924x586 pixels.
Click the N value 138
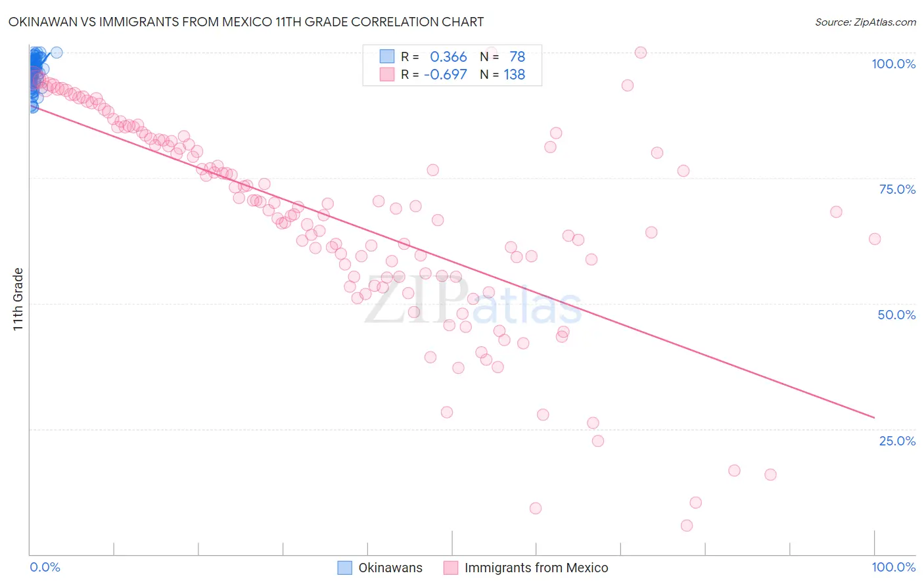(515, 74)
